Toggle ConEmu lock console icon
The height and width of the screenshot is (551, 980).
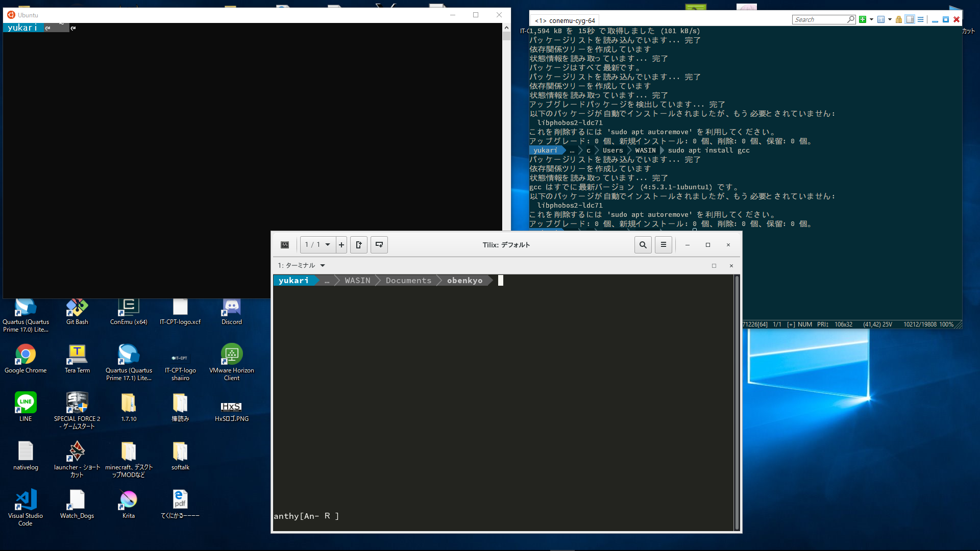click(x=899, y=19)
